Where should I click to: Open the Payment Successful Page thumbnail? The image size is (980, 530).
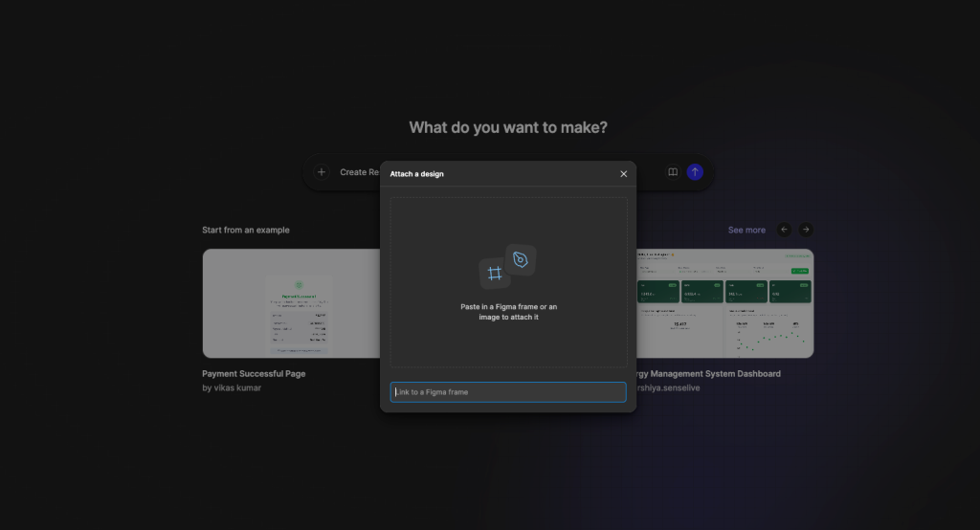291,303
